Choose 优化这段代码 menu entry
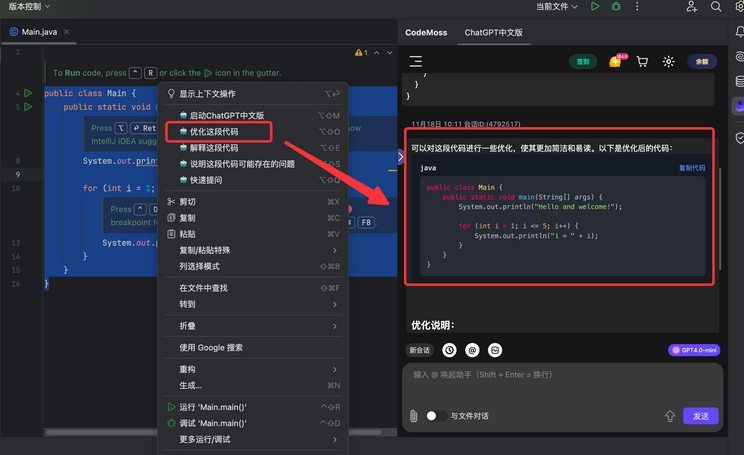The width and height of the screenshot is (744, 455). [x=253, y=131]
